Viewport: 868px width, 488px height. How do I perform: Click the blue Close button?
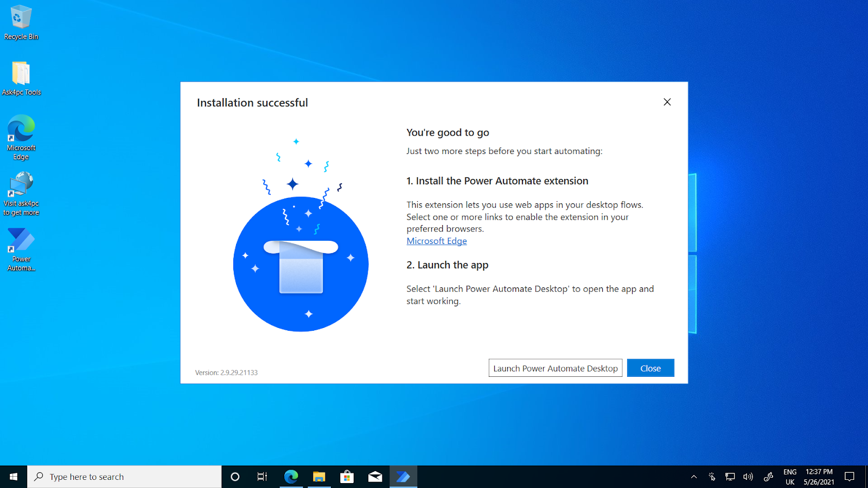tap(650, 368)
